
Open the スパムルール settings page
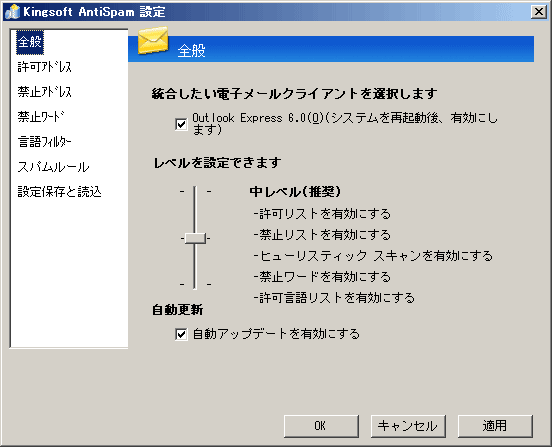point(53,166)
